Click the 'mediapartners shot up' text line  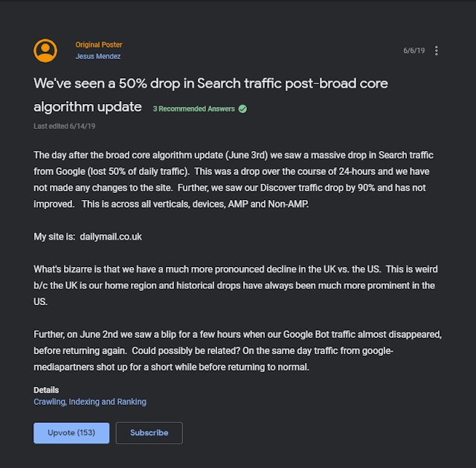171,367
